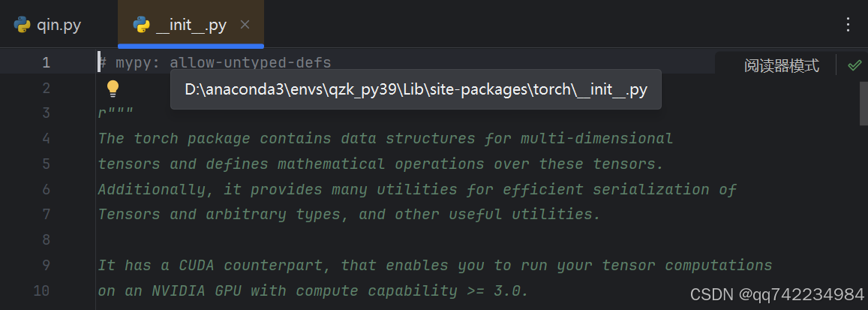
Task: Click line number 8 beside the empty line
Action: pos(46,239)
